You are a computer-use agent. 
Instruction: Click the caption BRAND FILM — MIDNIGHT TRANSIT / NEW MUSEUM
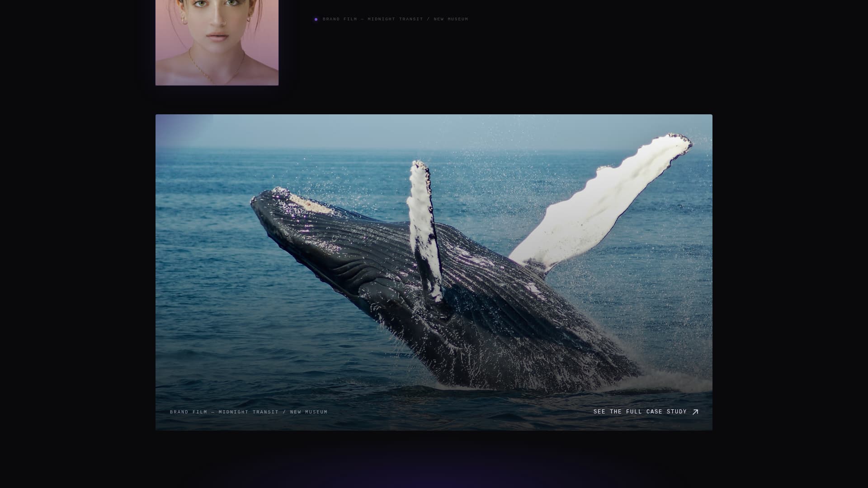click(249, 412)
